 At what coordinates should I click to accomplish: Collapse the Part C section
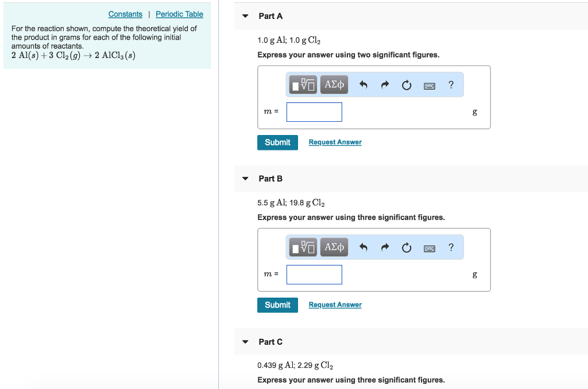(x=245, y=342)
